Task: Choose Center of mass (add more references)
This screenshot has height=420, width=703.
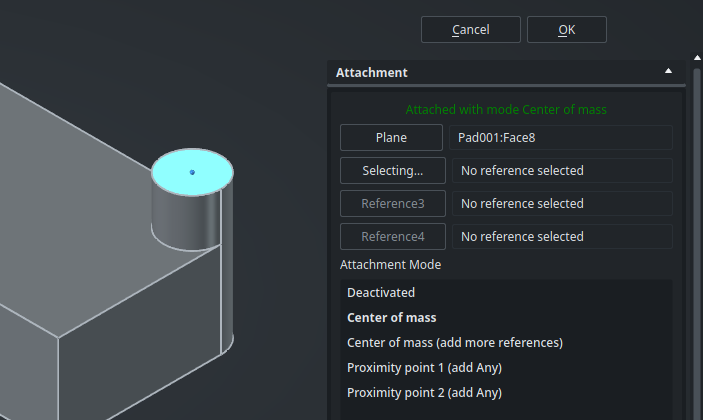Action: tap(455, 343)
